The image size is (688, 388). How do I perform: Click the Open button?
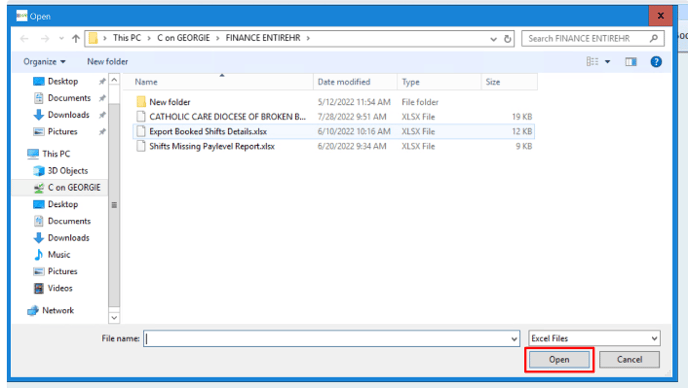pyautogui.click(x=559, y=359)
